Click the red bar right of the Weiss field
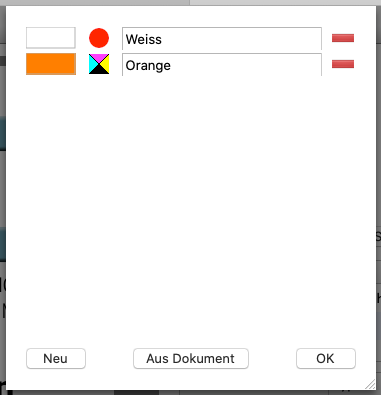Viewport: 381px width, 395px height. click(x=343, y=38)
